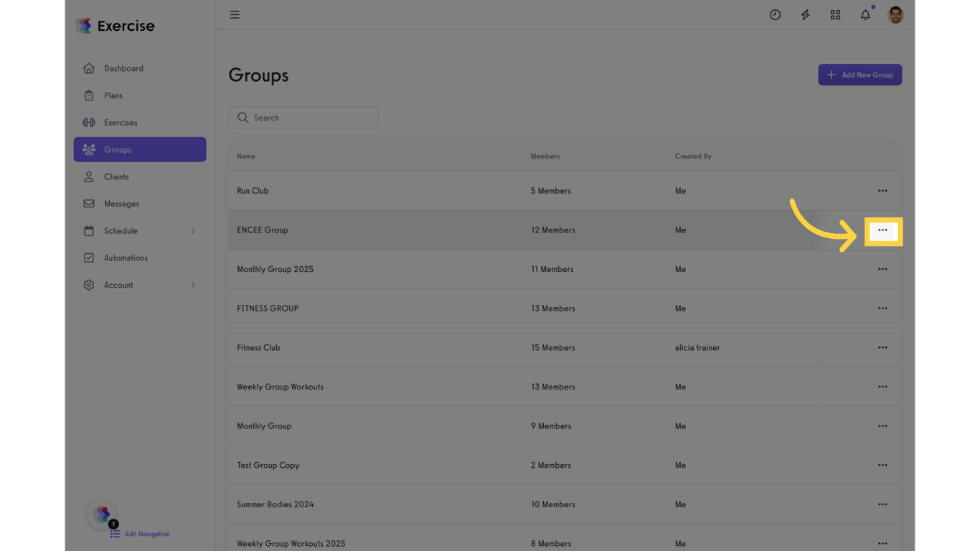The width and height of the screenshot is (980, 551).
Task: Click the floating Exercise badge icon
Action: 102,514
